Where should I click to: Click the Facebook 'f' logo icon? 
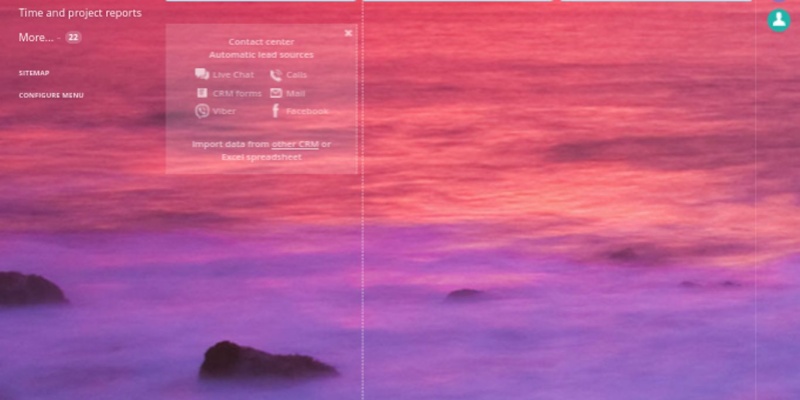tap(275, 111)
